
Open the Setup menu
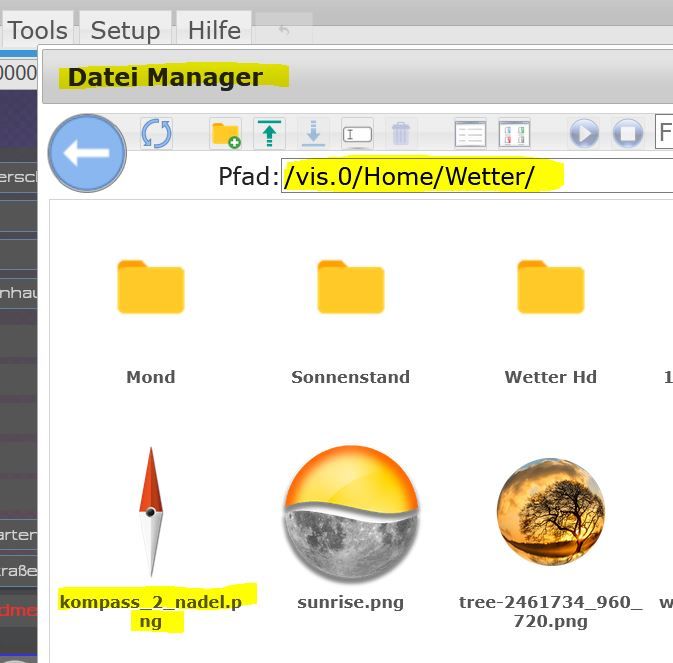click(x=125, y=30)
